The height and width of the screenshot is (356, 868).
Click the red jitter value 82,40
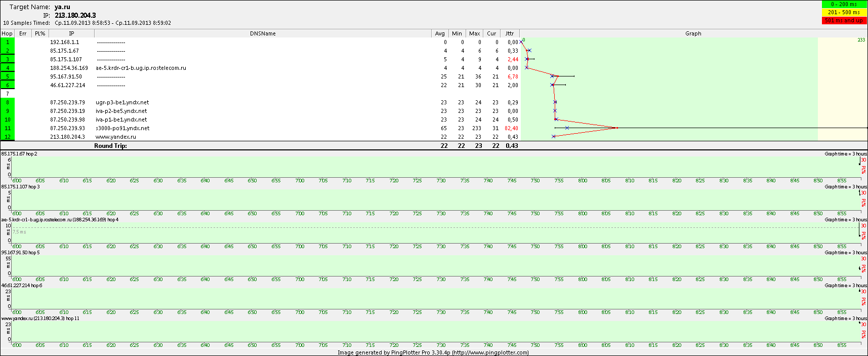click(511, 128)
